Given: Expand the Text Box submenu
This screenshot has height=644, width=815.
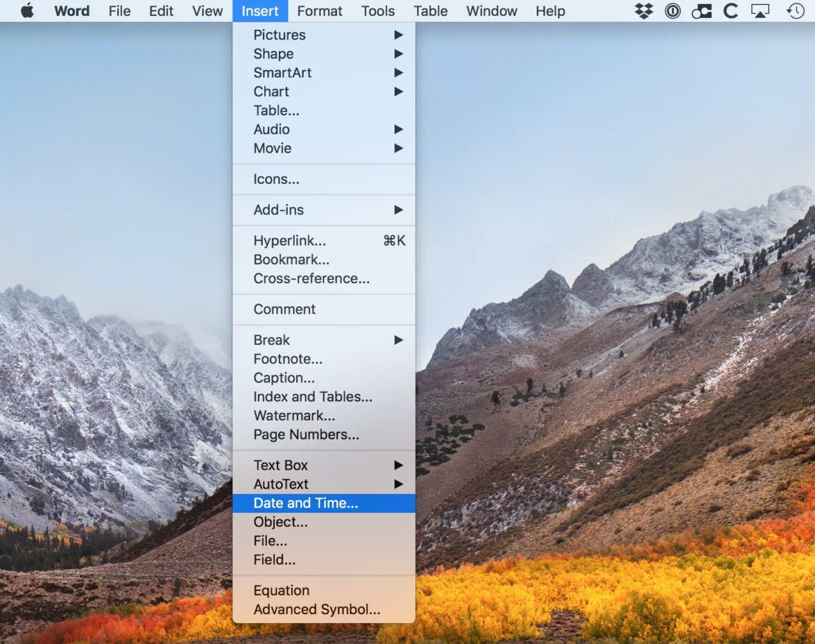Looking at the screenshot, I should 324,465.
